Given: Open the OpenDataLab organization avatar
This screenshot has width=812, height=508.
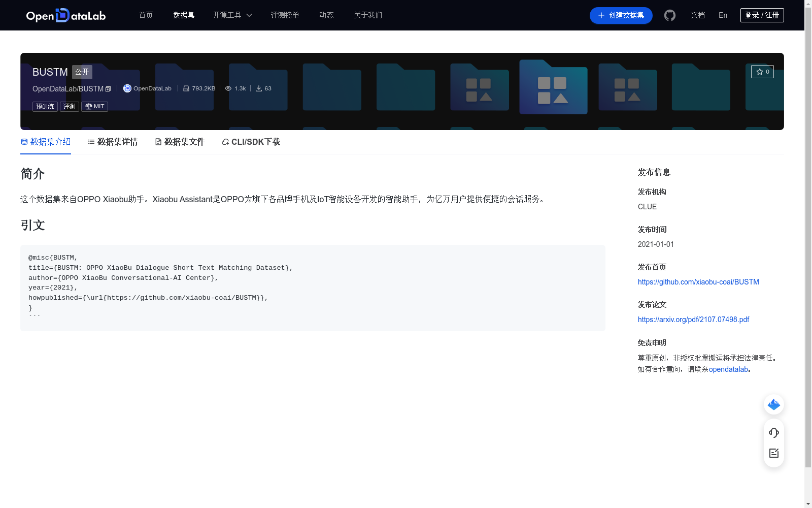Looking at the screenshot, I should pyautogui.click(x=127, y=88).
